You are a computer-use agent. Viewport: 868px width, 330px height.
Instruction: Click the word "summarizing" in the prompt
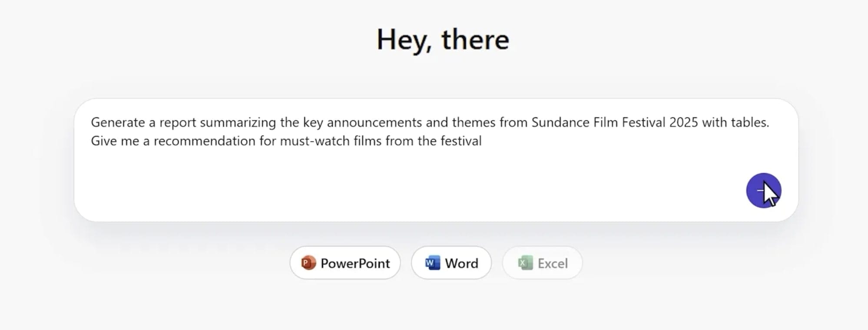pyautogui.click(x=238, y=123)
